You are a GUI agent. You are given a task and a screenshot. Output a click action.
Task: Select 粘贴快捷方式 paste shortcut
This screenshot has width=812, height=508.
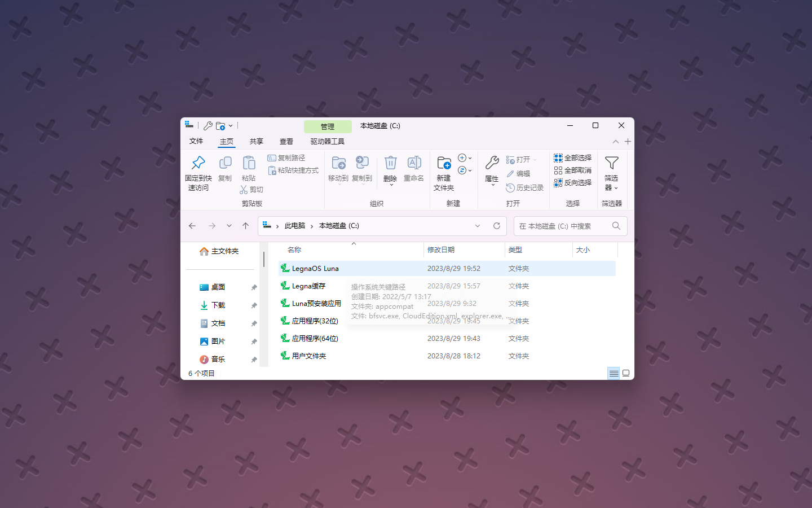tap(293, 170)
